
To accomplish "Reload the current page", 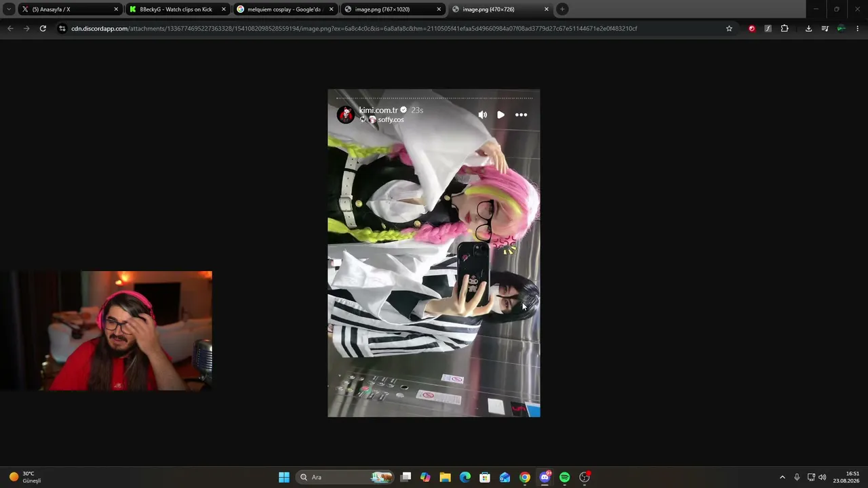I will click(43, 28).
